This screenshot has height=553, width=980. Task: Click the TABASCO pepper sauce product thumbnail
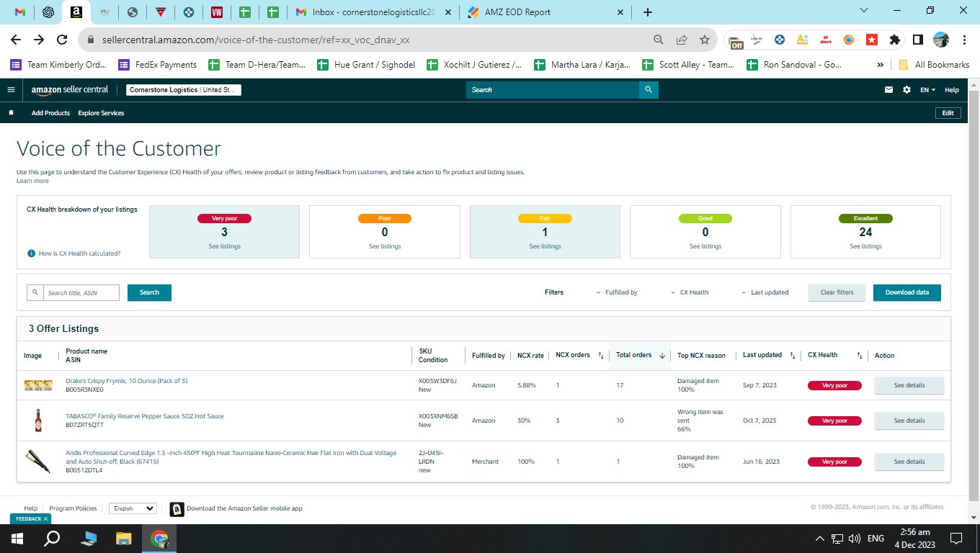37,421
